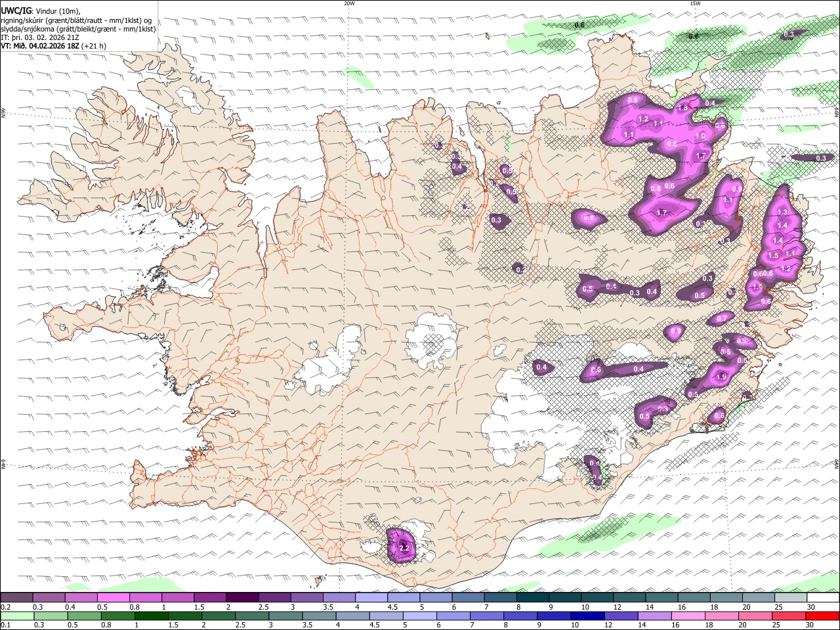This screenshot has height=630, width=840.
Task: Click the bright magenta swatch labeled 0.5
Action: (x=113, y=598)
